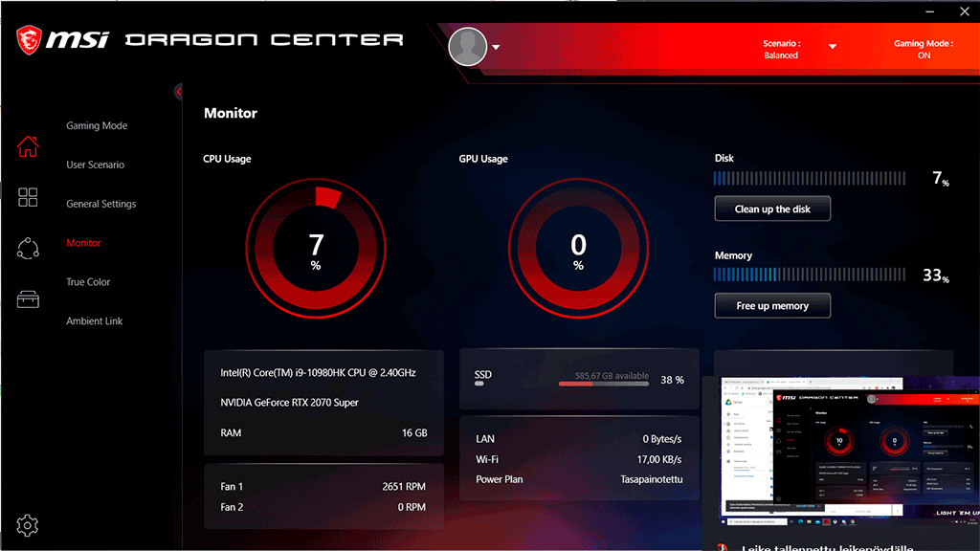
Task: Click the MSI dragon shield logo
Action: pyautogui.click(x=29, y=40)
